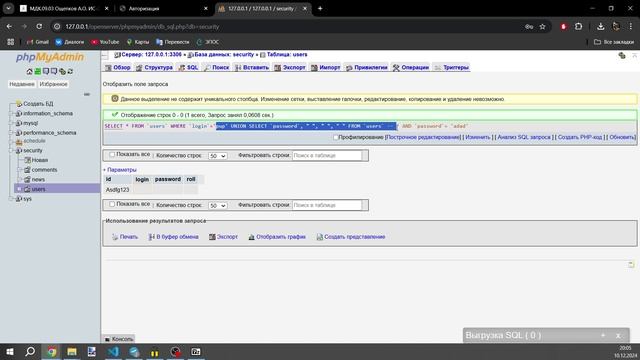
Task: Open the 'Поиск' tab
Action: pyautogui.click(x=216, y=67)
